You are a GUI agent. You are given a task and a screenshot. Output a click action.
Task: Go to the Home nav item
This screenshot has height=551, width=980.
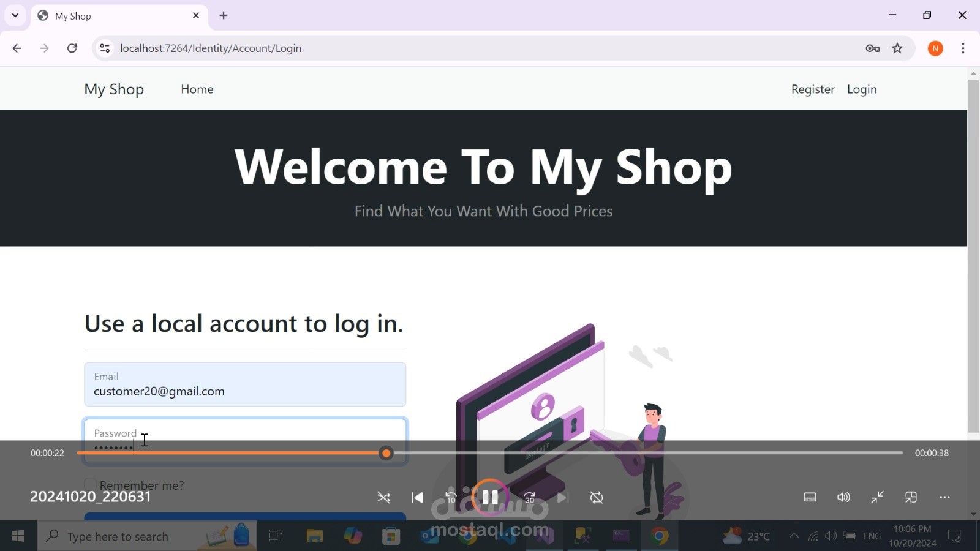click(197, 89)
